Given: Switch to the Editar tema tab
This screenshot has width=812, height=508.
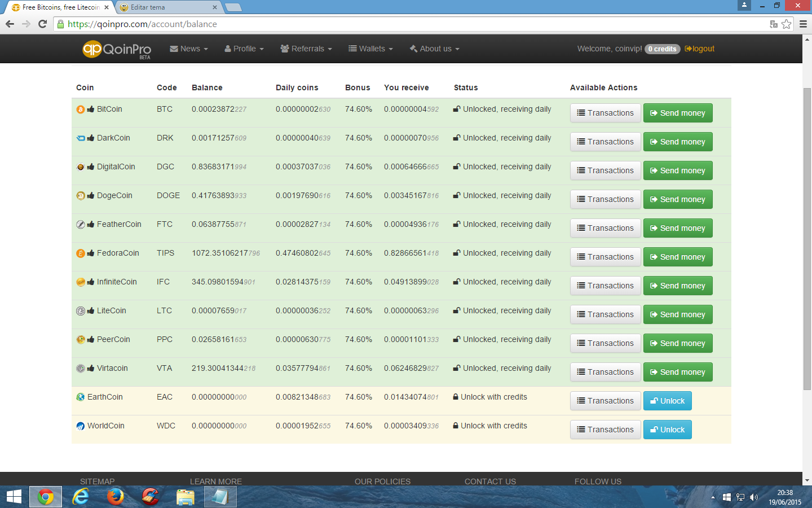Looking at the screenshot, I should coord(166,7).
